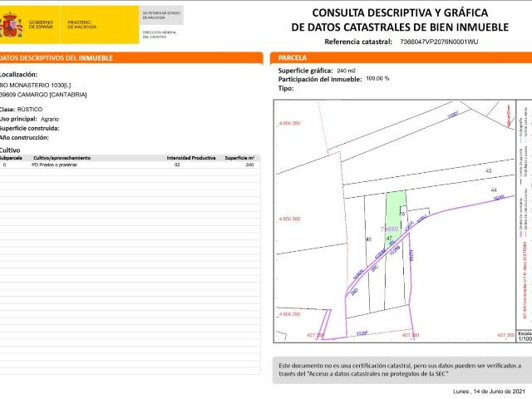Click parcel number '48' on the map
Image resolution: width=532 pixels, height=399 pixels.
point(369,239)
